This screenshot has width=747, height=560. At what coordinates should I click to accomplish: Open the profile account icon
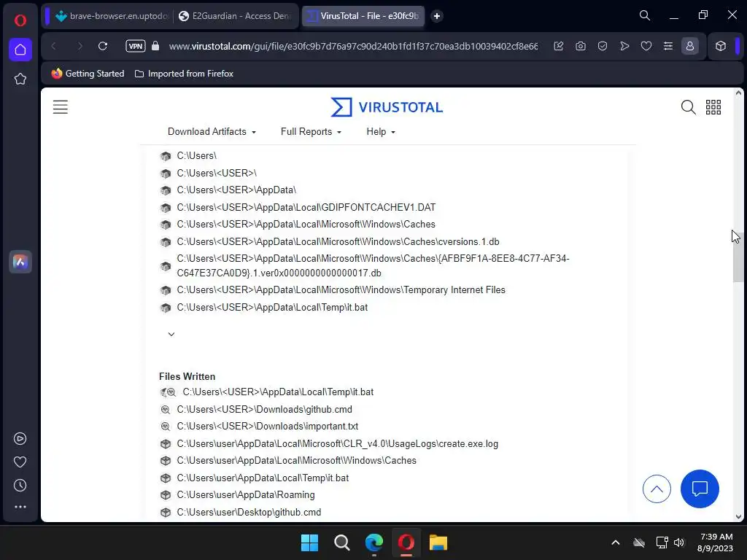click(690, 46)
